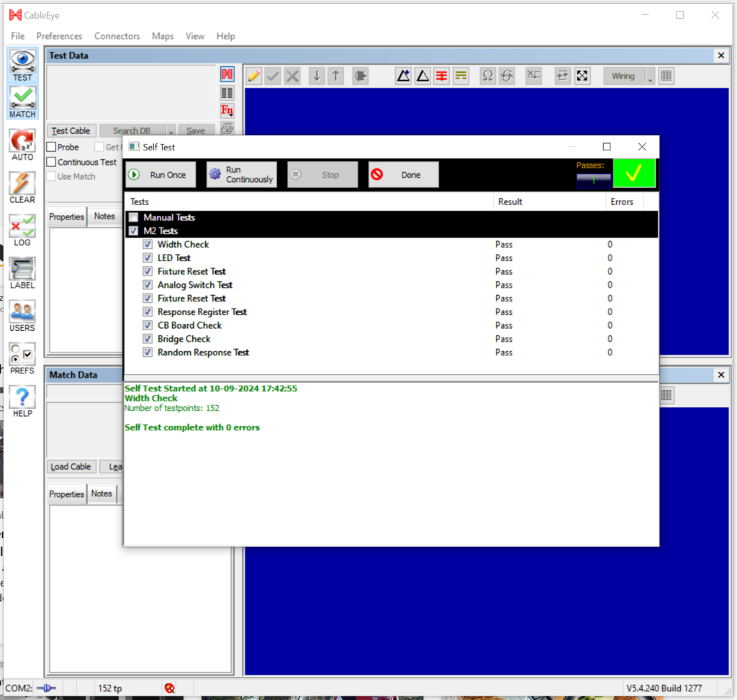Open the View menu

click(x=194, y=36)
